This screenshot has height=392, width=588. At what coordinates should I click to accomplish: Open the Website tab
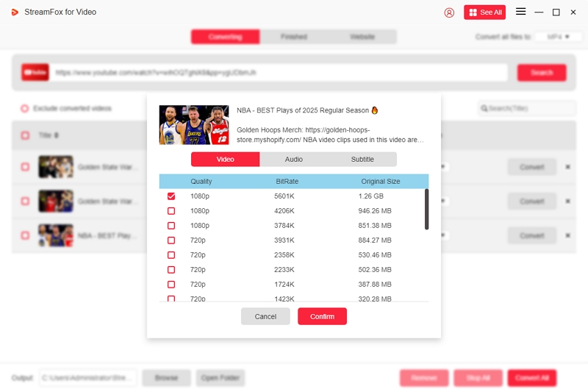coord(362,37)
